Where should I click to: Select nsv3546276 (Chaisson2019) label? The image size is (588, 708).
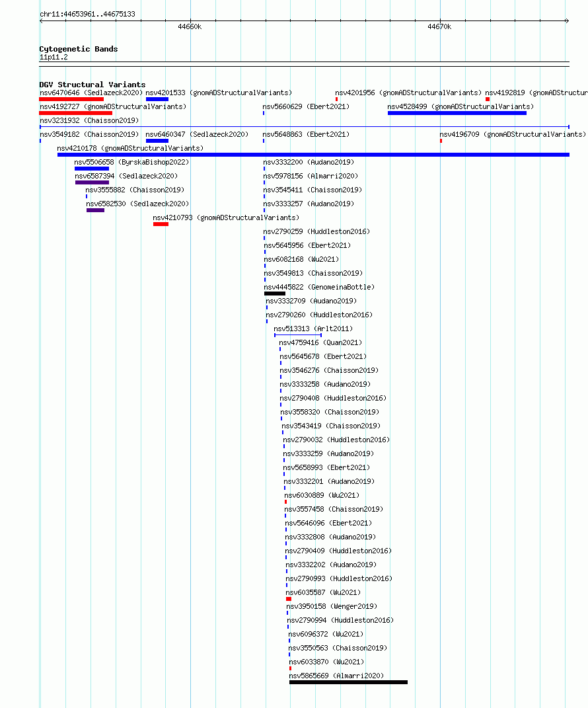tap(330, 370)
